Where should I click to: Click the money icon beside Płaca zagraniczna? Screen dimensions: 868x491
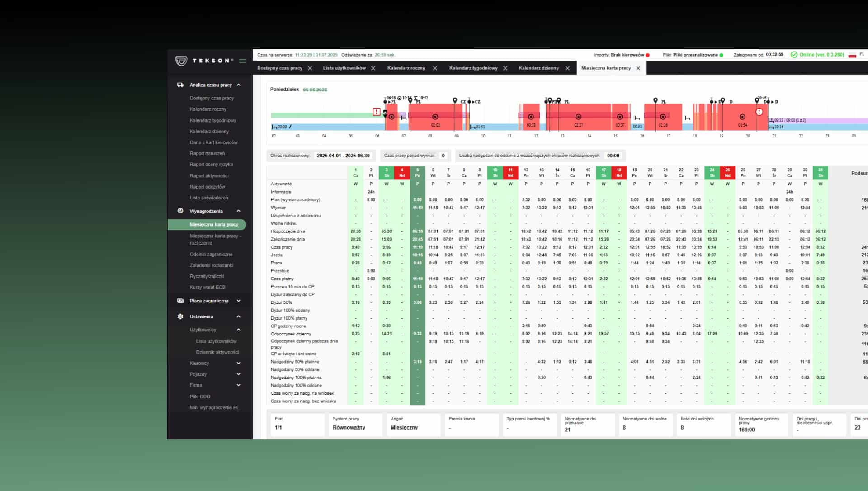click(180, 301)
